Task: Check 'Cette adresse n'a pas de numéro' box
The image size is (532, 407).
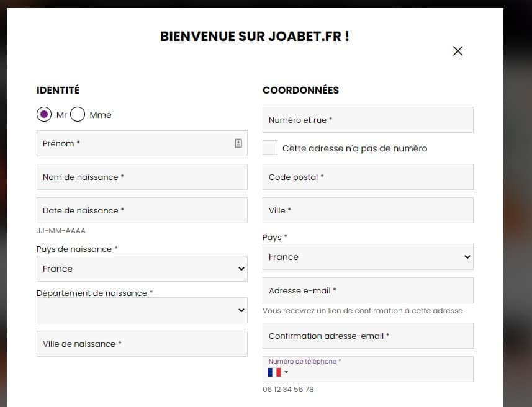Action: coord(270,148)
